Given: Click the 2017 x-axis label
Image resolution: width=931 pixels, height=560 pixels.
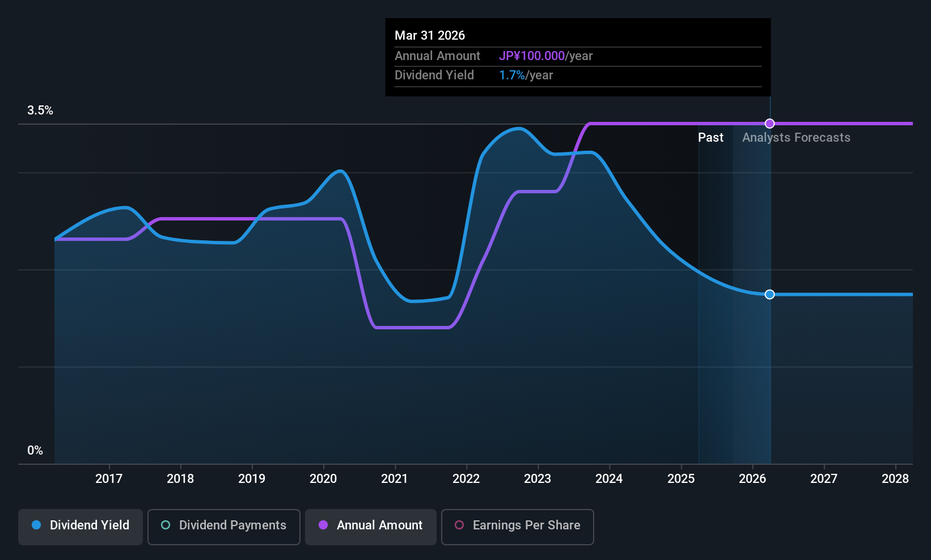Looking at the screenshot, I should pos(109,479).
